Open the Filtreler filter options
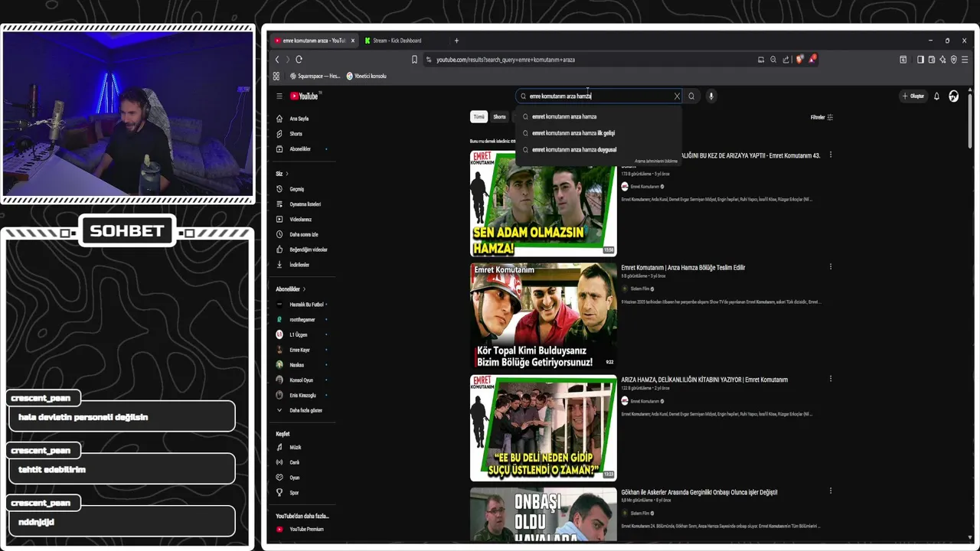 point(822,117)
